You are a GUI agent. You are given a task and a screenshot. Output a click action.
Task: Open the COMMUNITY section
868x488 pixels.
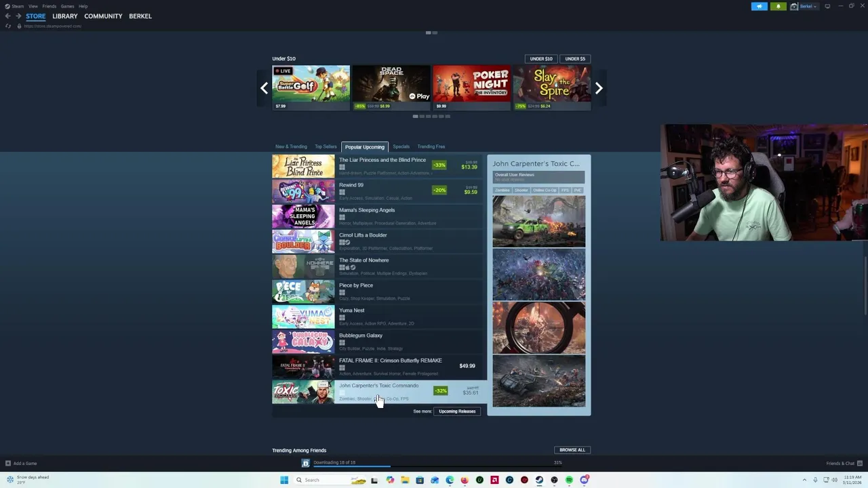tap(103, 16)
